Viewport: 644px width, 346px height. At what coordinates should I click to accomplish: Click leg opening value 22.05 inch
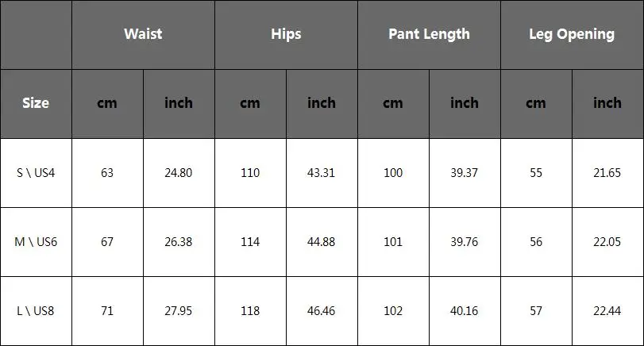(607, 242)
